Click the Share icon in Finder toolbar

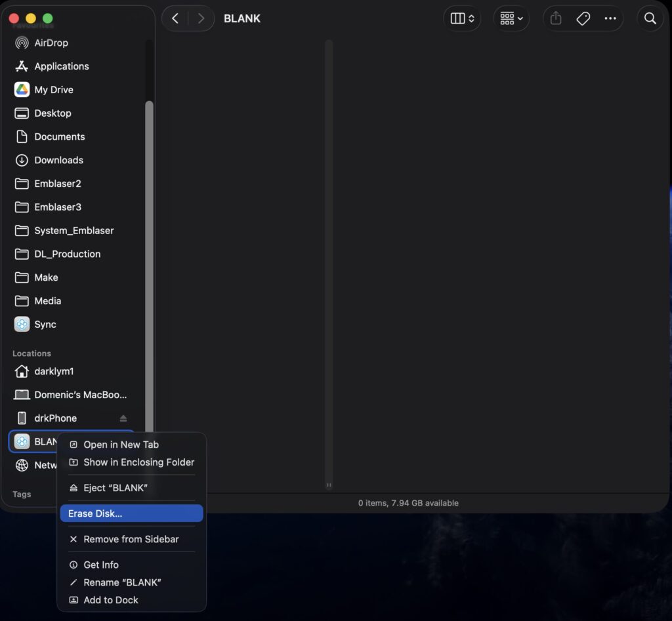556,19
